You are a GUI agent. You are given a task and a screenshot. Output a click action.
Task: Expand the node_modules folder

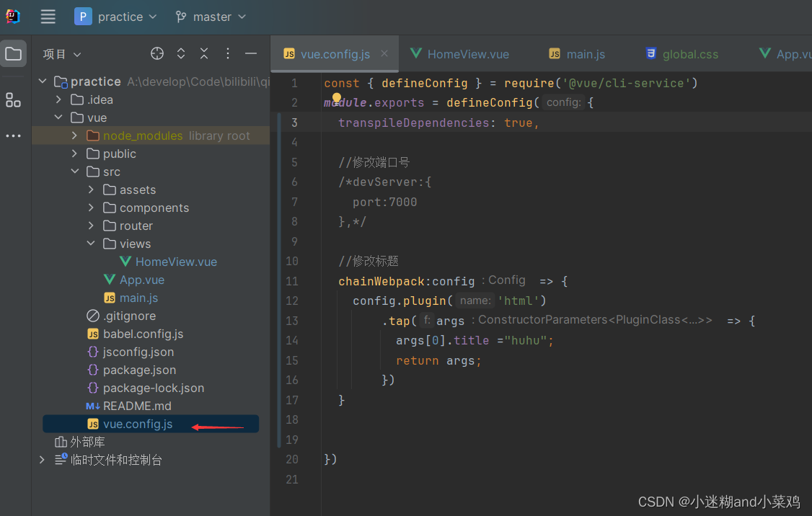[74, 135]
